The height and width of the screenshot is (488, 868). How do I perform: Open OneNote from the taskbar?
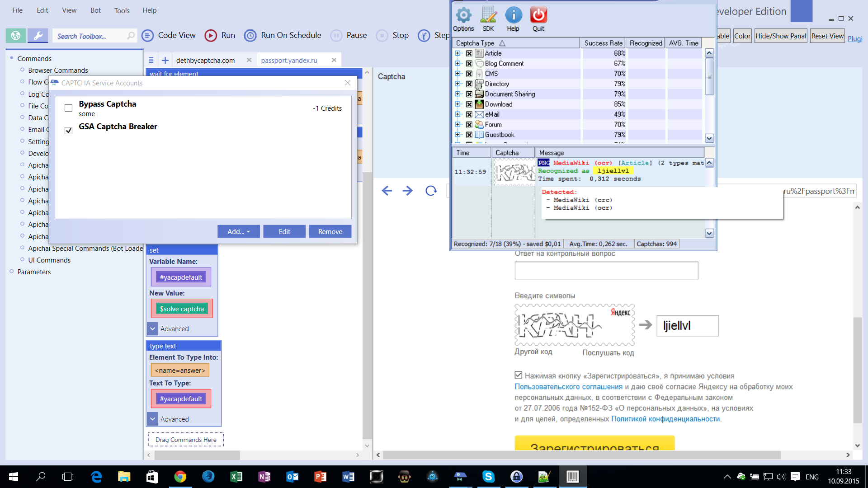tap(264, 477)
